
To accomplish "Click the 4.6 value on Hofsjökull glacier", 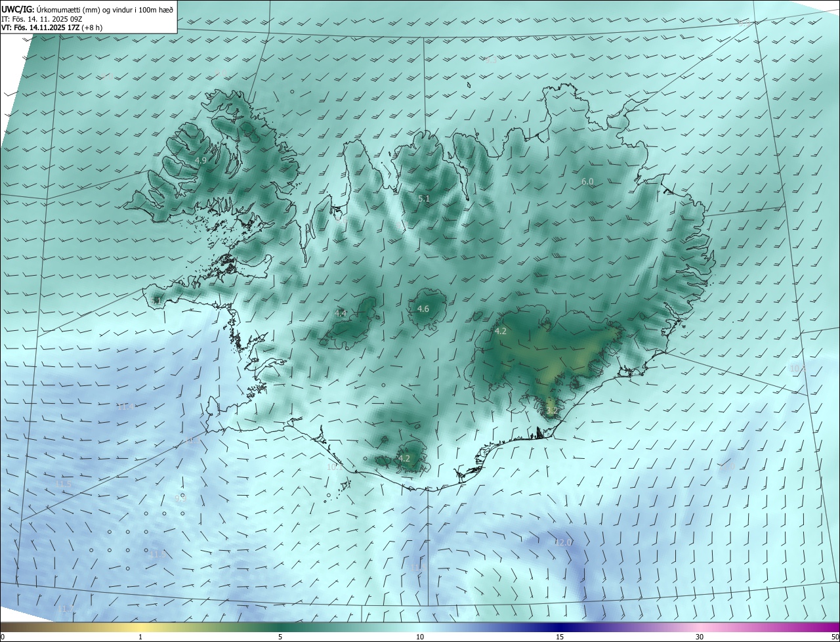I will click(x=423, y=309).
